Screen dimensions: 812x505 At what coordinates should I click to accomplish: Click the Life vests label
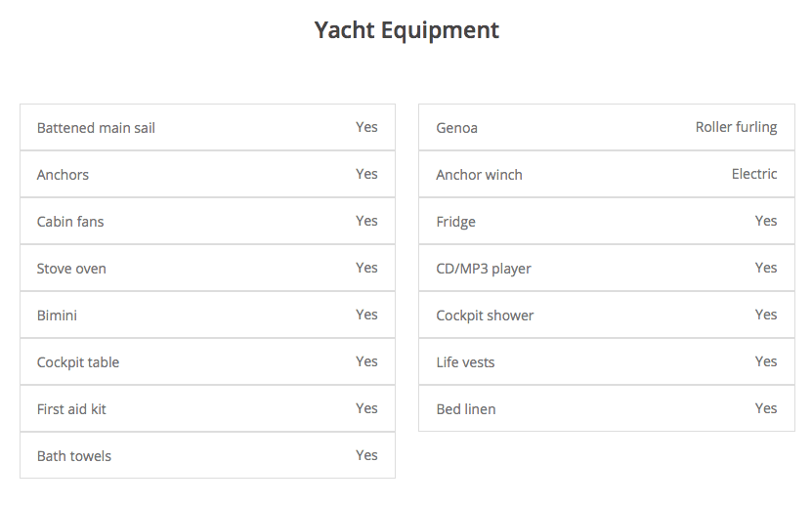465,362
